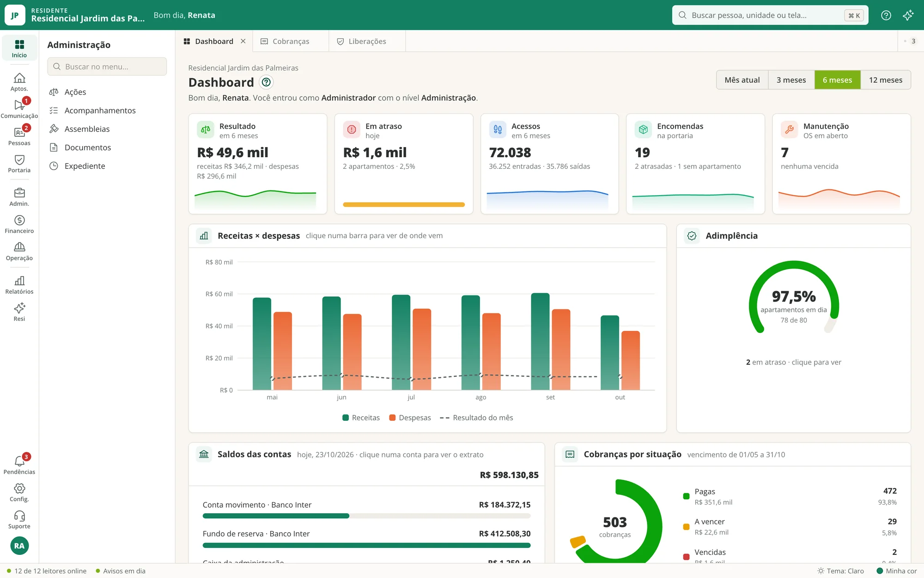The height and width of the screenshot is (578, 924).
Task: Open Assembleias menu item
Action: 107,129
